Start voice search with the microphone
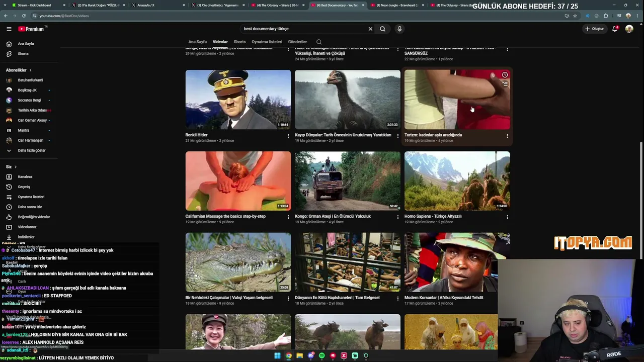The height and width of the screenshot is (362, 644). (x=399, y=29)
